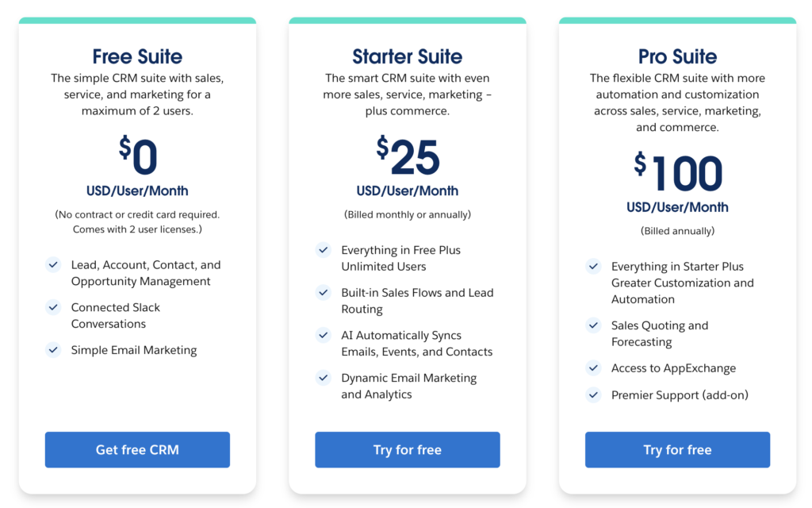Click checkmark next to Everything in Starter Plus
The image size is (812, 508).
pos(593,267)
